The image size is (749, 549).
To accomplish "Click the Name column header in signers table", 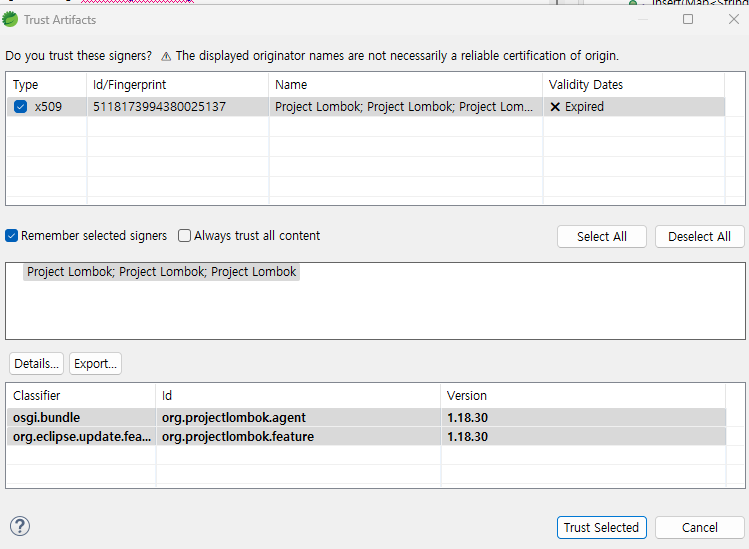I will [406, 85].
